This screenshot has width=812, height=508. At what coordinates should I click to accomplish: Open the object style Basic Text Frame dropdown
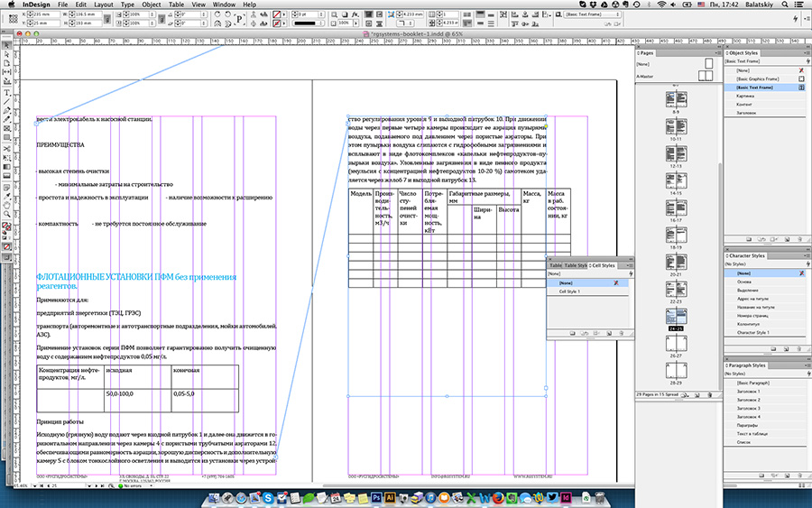(x=594, y=14)
